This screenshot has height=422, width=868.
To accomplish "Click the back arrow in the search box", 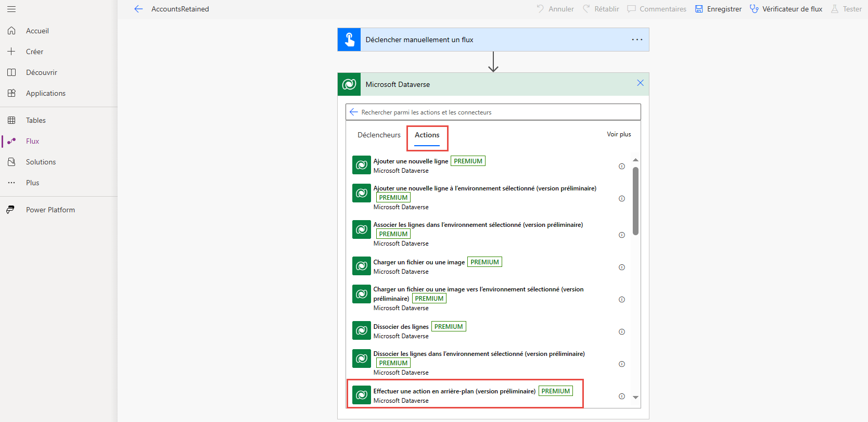I will point(354,112).
